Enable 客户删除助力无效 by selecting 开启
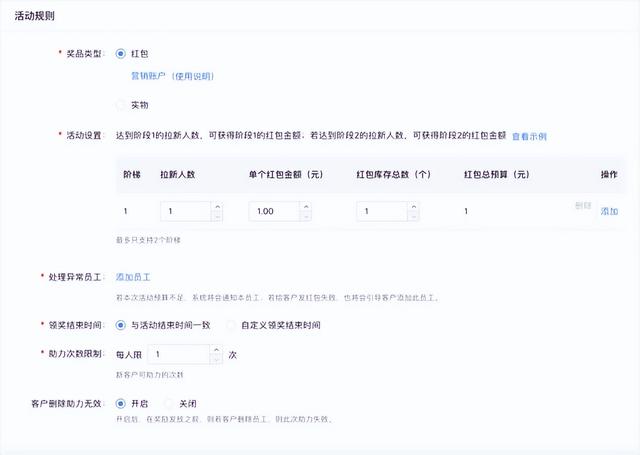Viewport: 640px width, 455px height. coord(121,403)
